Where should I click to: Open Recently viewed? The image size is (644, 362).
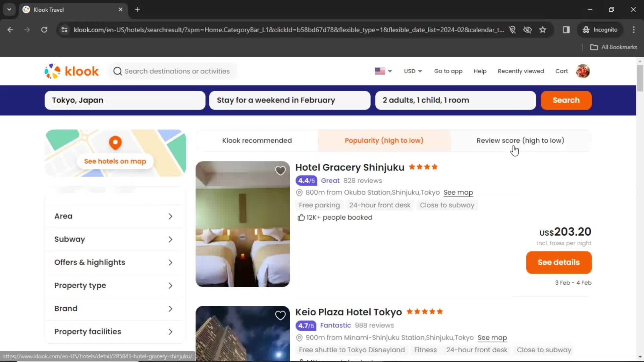click(521, 71)
